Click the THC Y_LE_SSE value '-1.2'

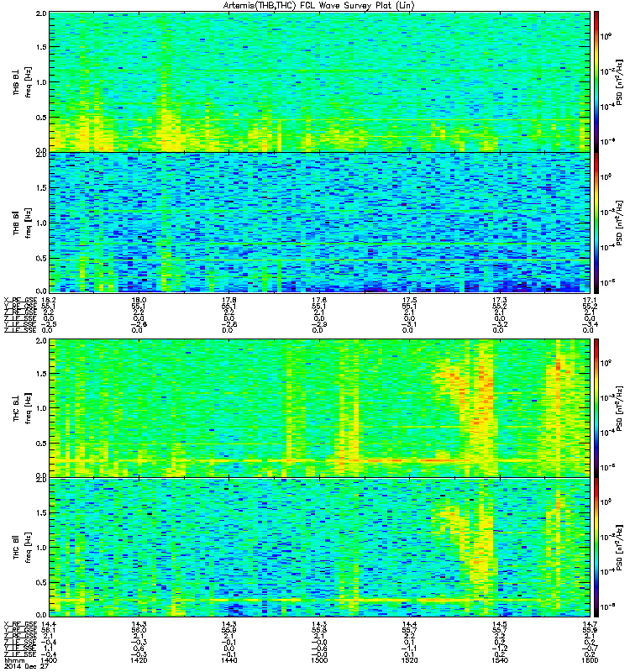(500, 648)
